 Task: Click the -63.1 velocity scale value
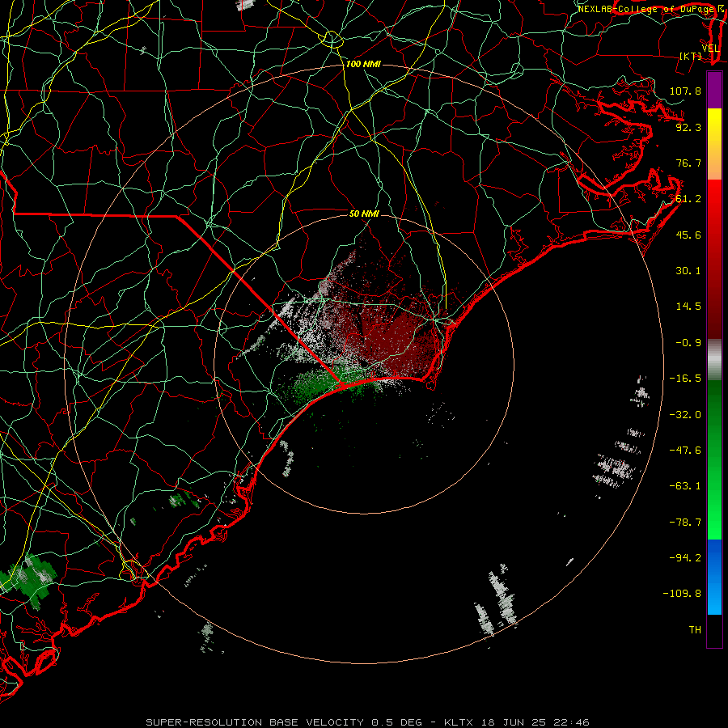tap(685, 486)
